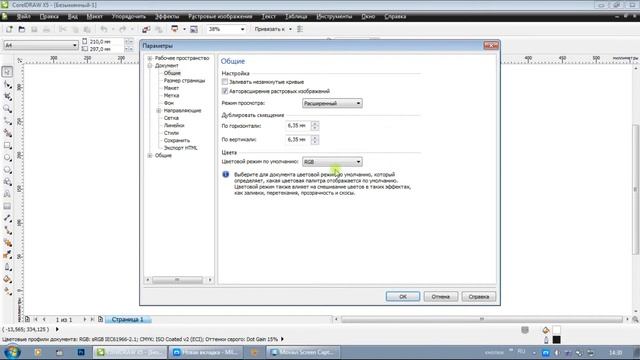The width and height of the screenshot is (640, 360).
Task: Open the File menu
Action: (23, 16)
